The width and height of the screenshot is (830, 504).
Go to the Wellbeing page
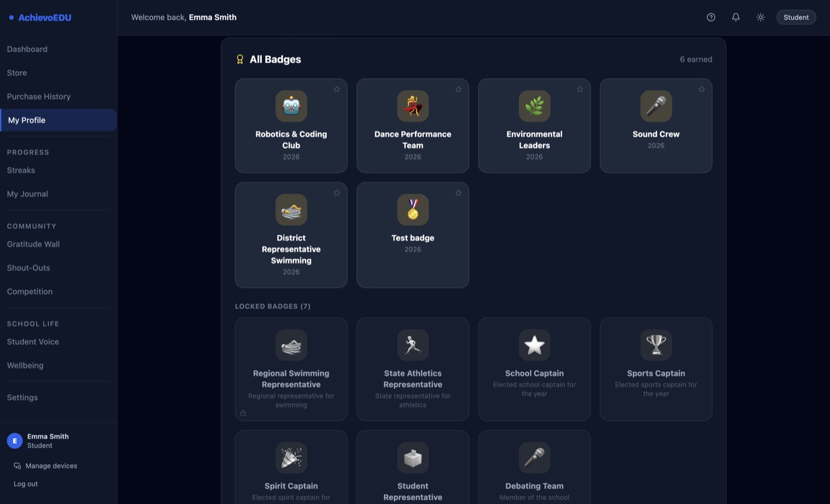(x=25, y=365)
